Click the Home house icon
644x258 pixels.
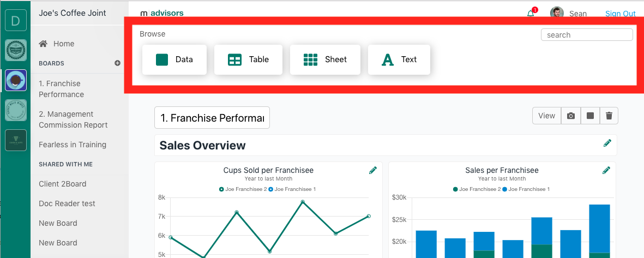pos(43,43)
